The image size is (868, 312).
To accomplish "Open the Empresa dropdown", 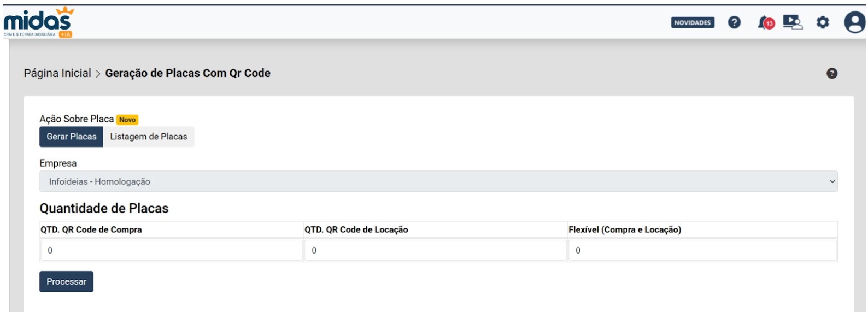I will 437,181.
